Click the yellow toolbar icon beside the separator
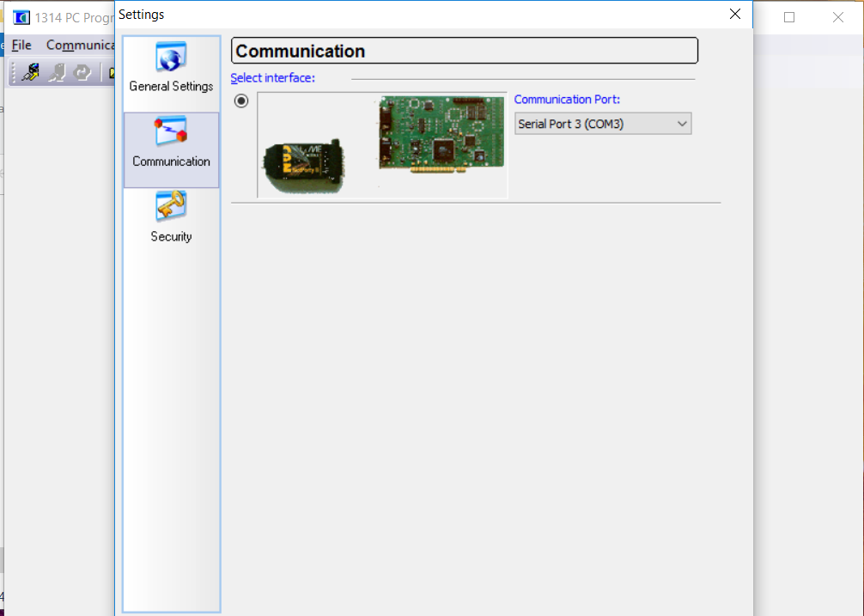864x616 pixels. (111, 73)
